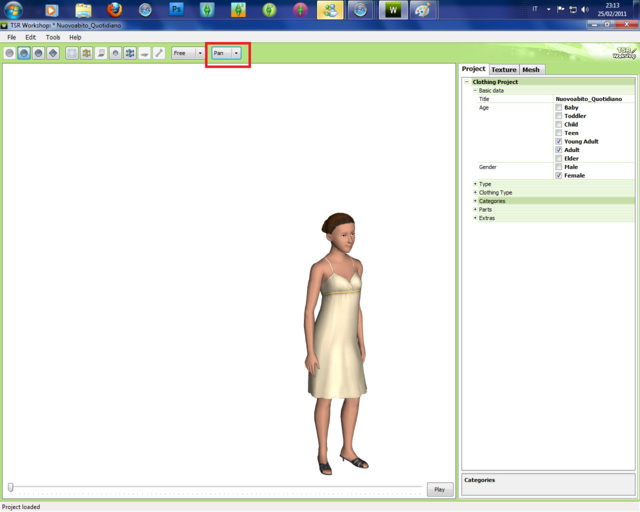Open the Sims 3 blue-background plumbob icon
This screenshot has height=512, width=640.
coord(207,10)
